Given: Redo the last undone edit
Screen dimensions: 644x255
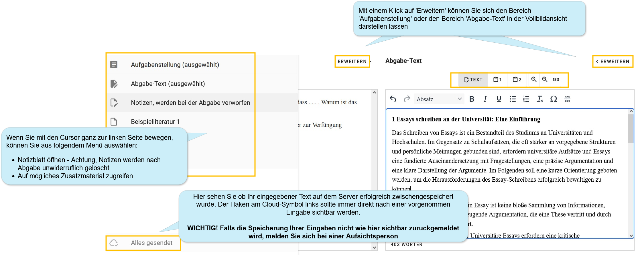Looking at the screenshot, I should (407, 99).
